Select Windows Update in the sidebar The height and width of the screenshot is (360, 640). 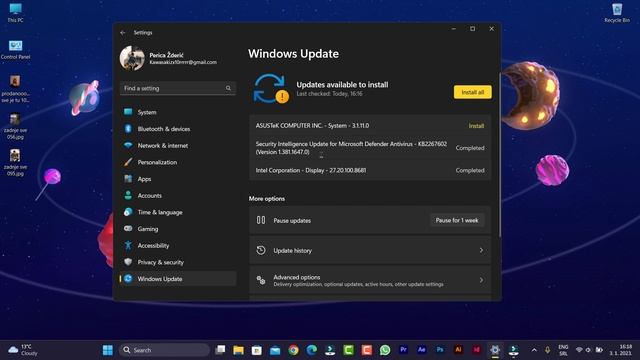(178, 279)
